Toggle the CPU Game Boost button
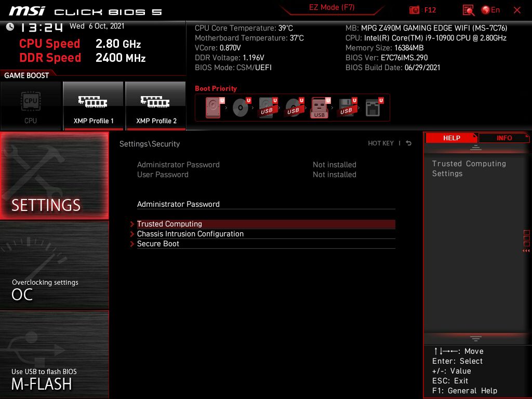 tap(31, 106)
